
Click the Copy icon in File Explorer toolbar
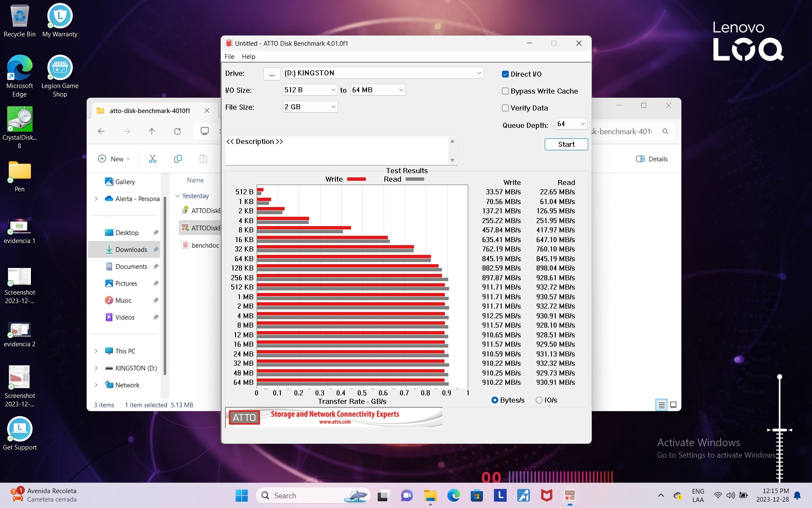point(178,159)
